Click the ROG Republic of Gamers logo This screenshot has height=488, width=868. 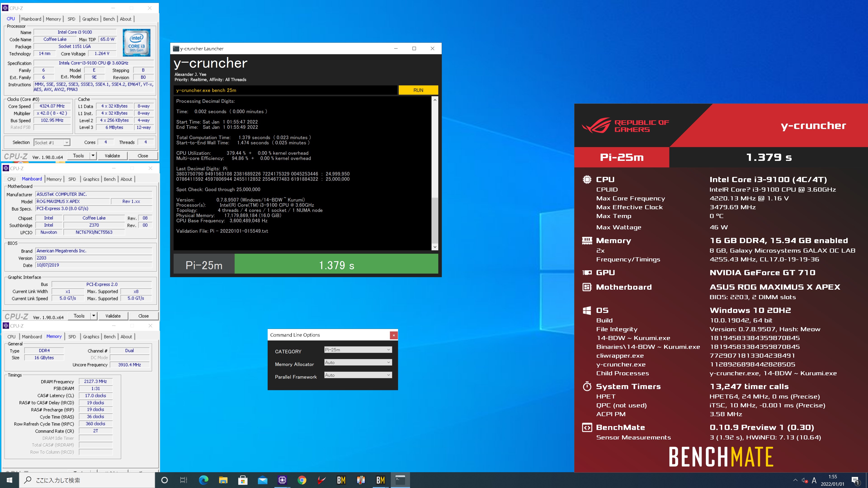tap(625, 125)
